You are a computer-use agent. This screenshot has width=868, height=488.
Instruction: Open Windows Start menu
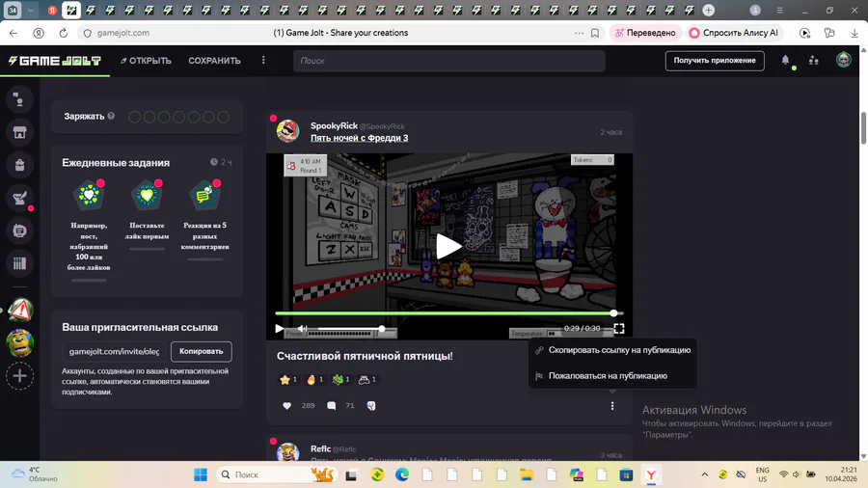201,474
